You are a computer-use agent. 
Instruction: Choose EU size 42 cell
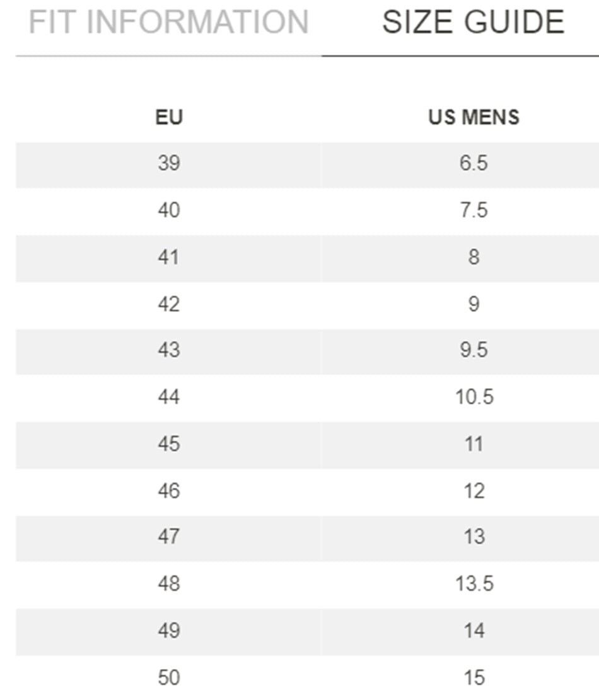(169, 304)
